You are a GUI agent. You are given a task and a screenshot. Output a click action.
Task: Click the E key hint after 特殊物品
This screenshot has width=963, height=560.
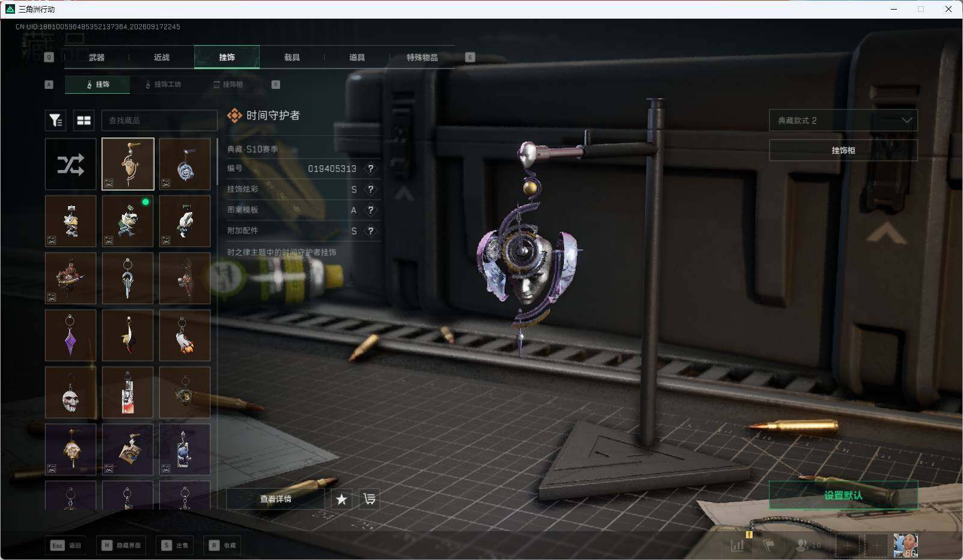(x=470, y=57)
